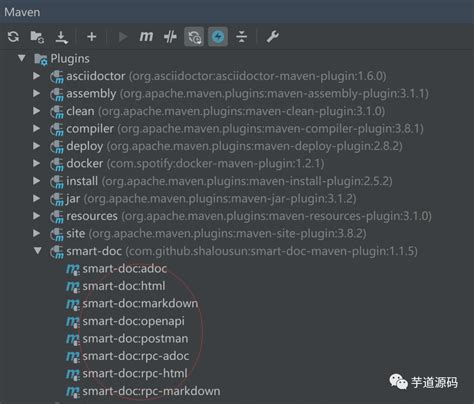Click Collapse All icon in toolbar
Image resolution: width=474 pixels, height=404 pixels.
pyautogui.click(x=241, y=37)
